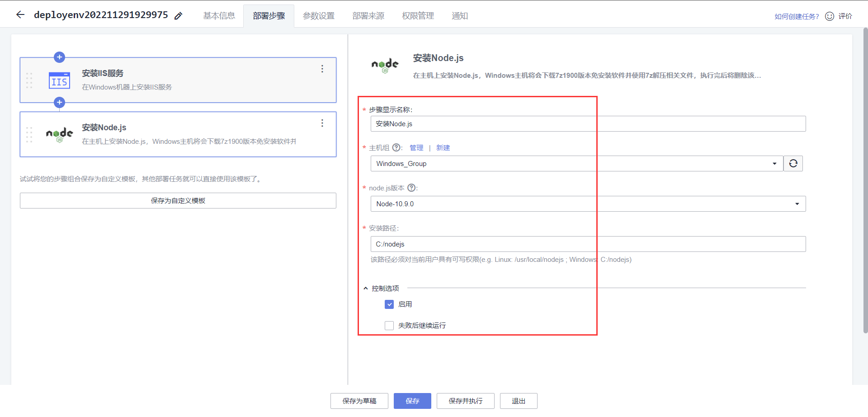Click the help icon next to node.js版本
Screen dimensions: 868x417
[x=411, y=187]
